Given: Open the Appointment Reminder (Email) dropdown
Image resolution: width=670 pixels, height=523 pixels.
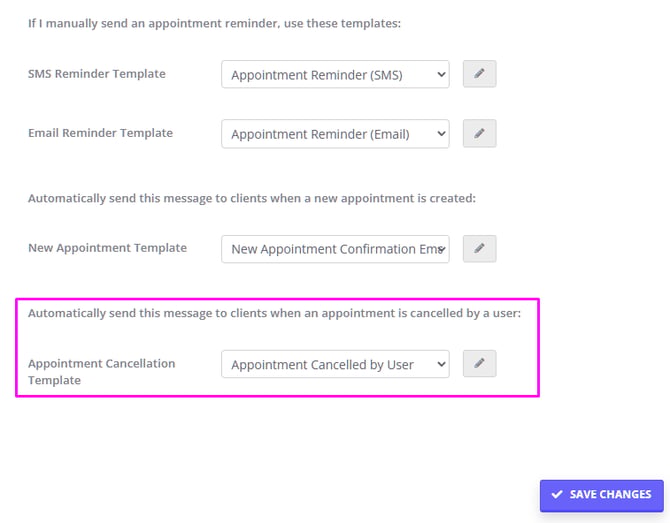Looking at the screenshot, I should [335, 134].
